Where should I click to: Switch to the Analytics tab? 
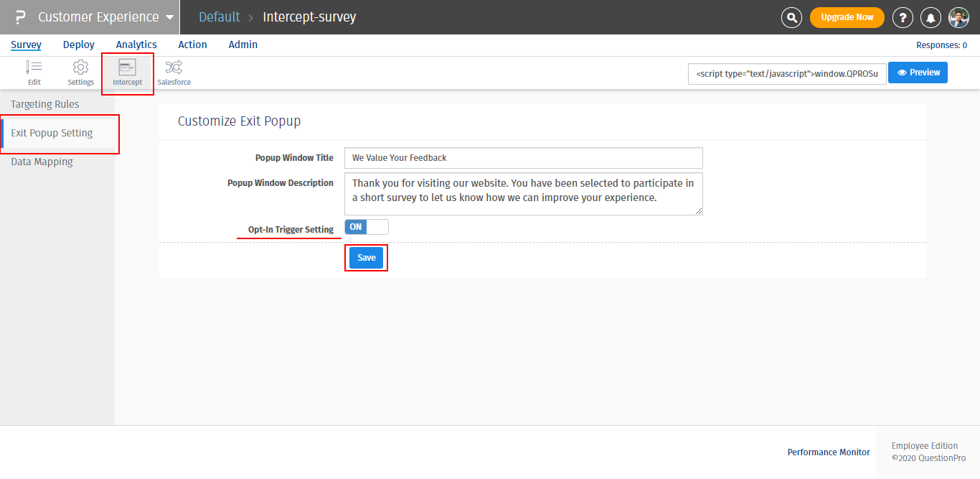(x=136, y=44)
